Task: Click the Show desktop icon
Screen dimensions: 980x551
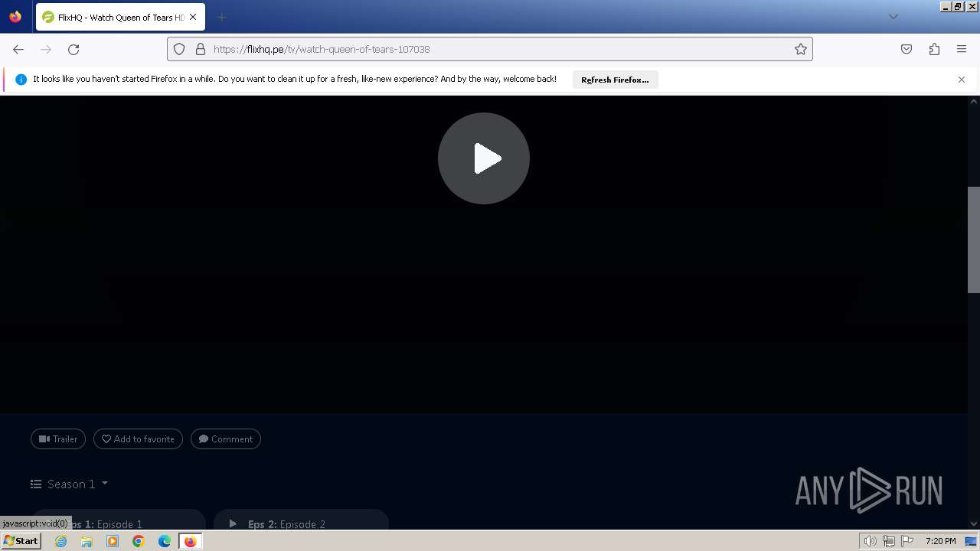Action: (972, 541)
